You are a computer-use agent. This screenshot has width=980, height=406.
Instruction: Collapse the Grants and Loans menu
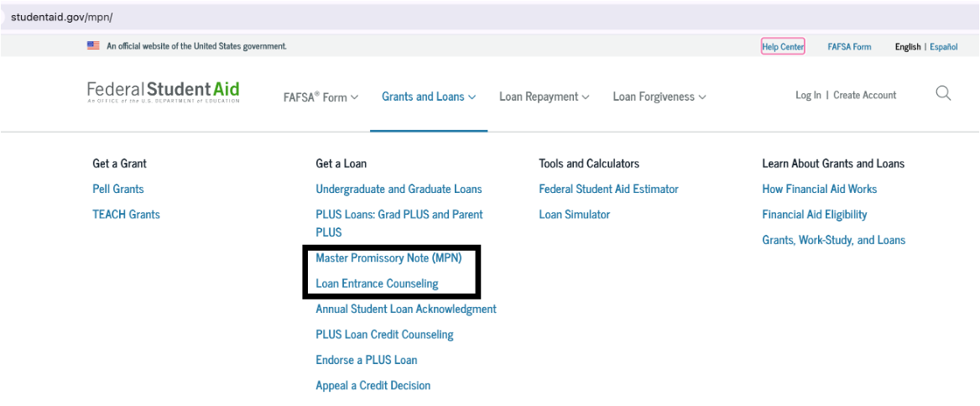[429, 96]
